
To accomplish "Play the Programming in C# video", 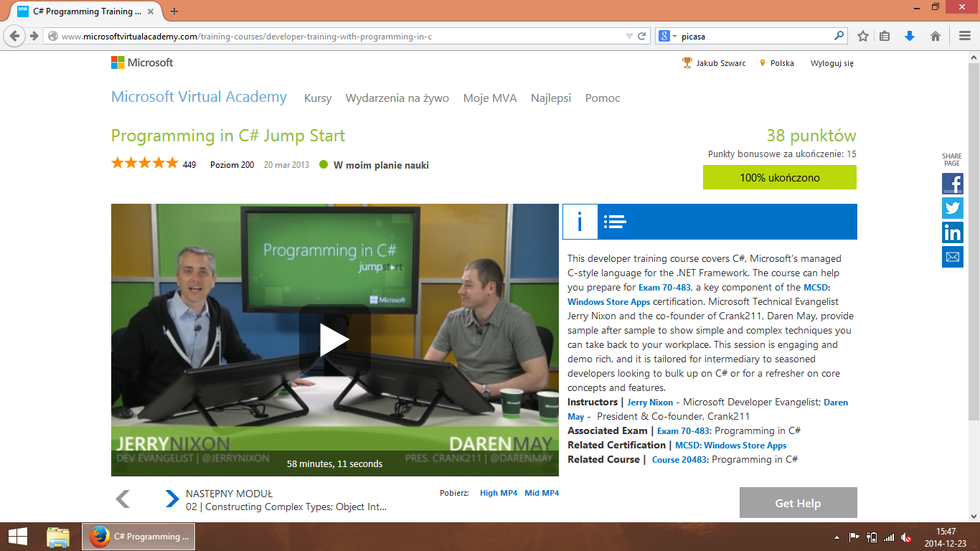I will (x=334, y=339).
